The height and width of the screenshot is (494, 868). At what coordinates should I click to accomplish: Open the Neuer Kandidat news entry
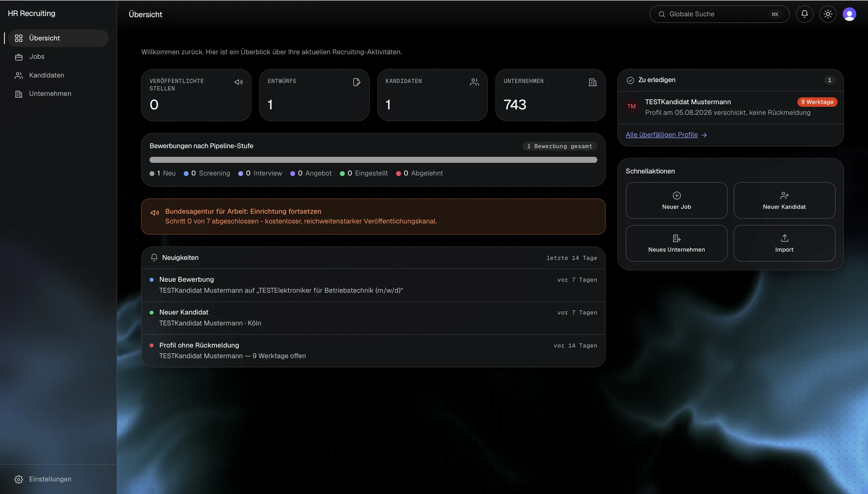pyautogui.click(x=373, y=318)
